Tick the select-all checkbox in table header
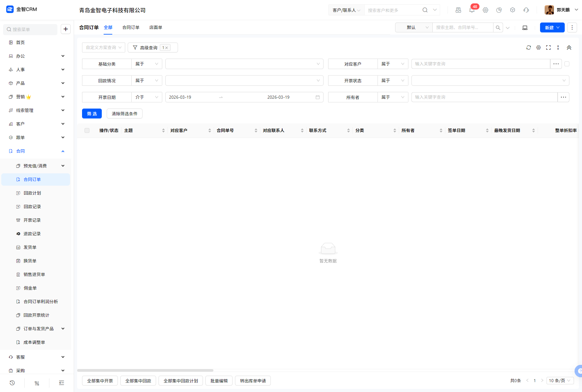This screenshot has height=392, width=582. (87, 130)
